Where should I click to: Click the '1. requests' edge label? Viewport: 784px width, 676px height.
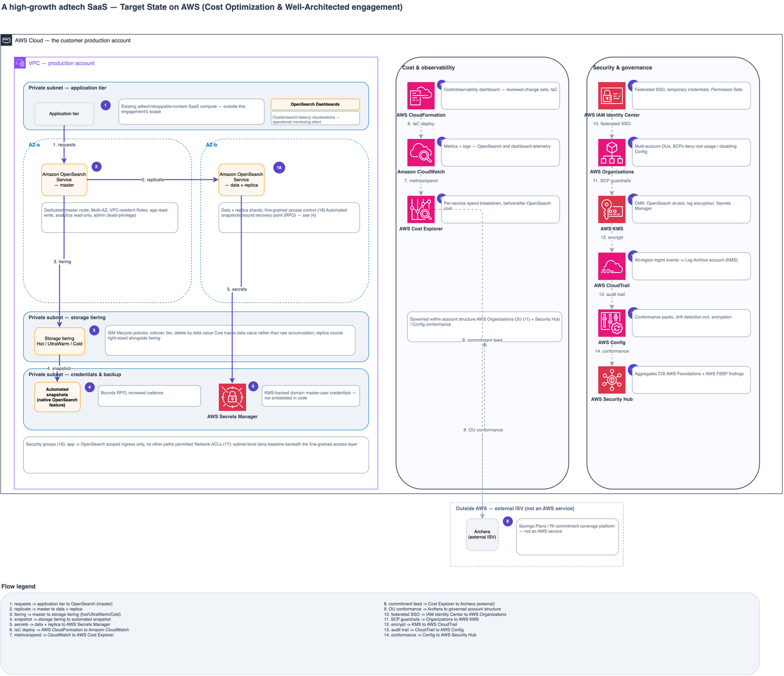[x=64, y=145]
